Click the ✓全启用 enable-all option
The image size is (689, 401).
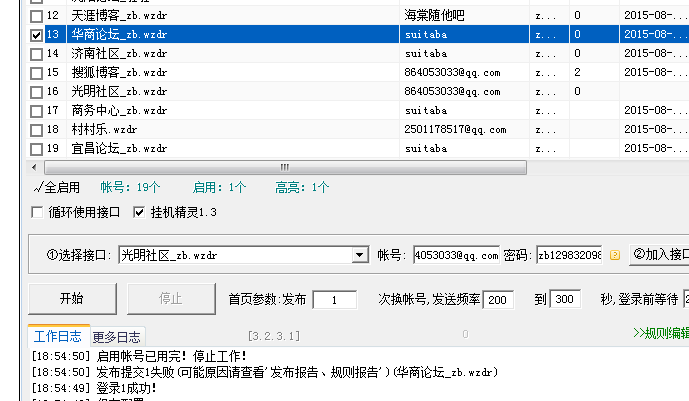coord(56,187)
